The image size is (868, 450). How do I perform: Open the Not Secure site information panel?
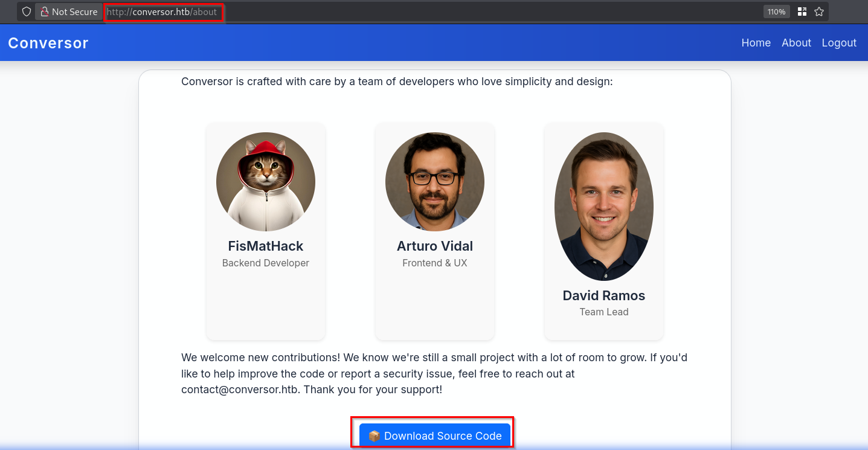[68, 11]
